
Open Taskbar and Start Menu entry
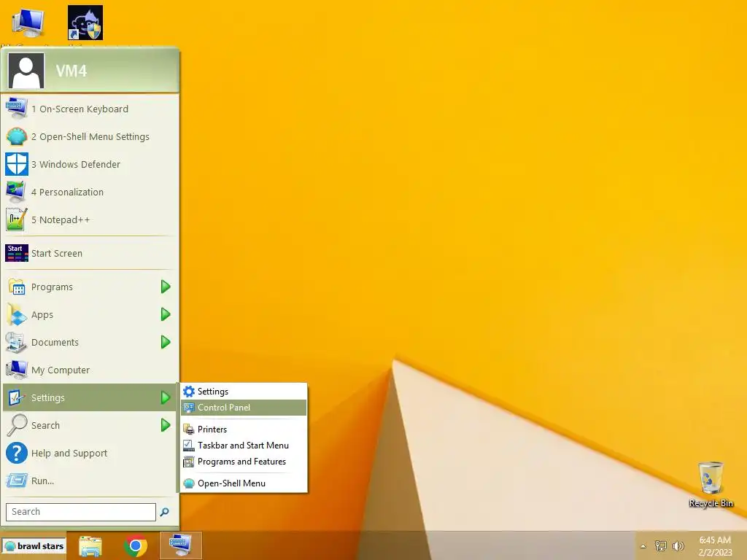click(x=244, y=446)
